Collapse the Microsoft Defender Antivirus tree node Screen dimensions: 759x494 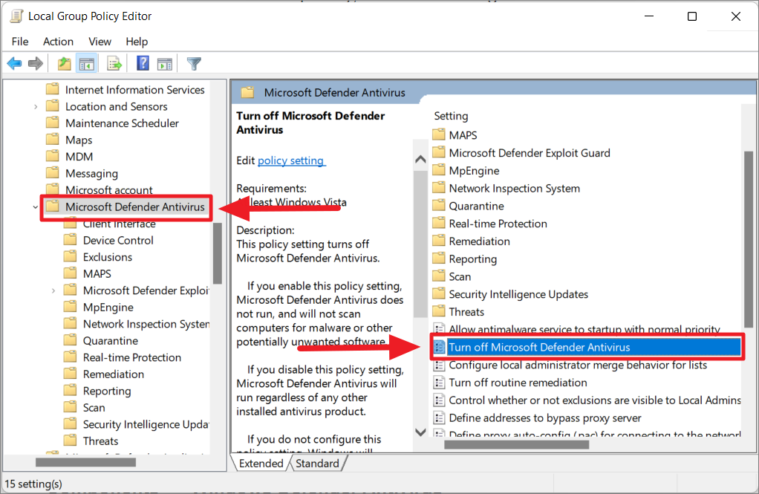point(35,207)
